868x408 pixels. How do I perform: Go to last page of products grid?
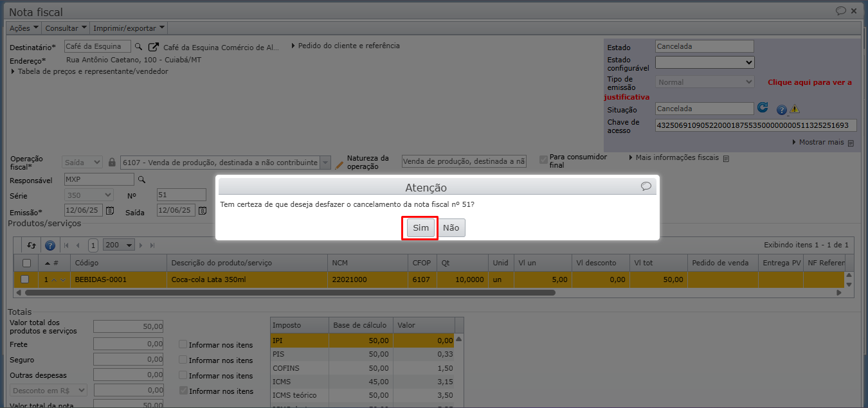pyautogui.click(x=152, y=245)
